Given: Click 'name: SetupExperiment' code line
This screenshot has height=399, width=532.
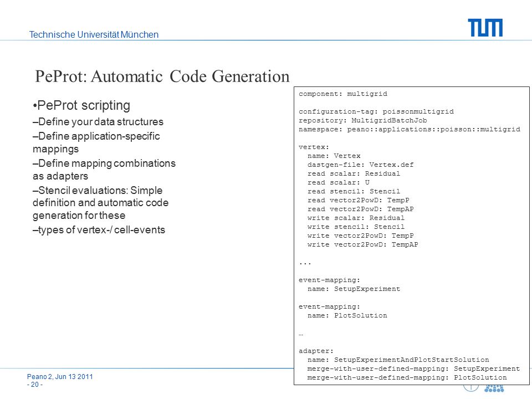Looking at the screenshot, I should coord(354,289).
